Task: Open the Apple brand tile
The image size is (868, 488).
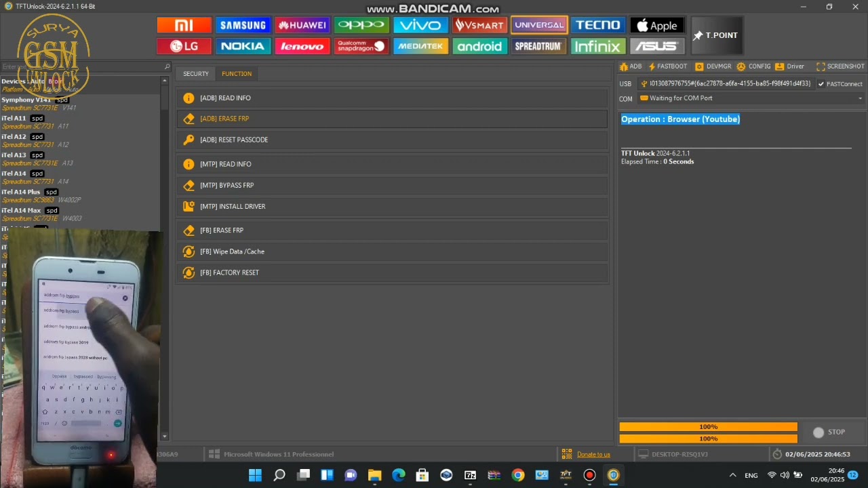Action: click(x=657, y=25)
